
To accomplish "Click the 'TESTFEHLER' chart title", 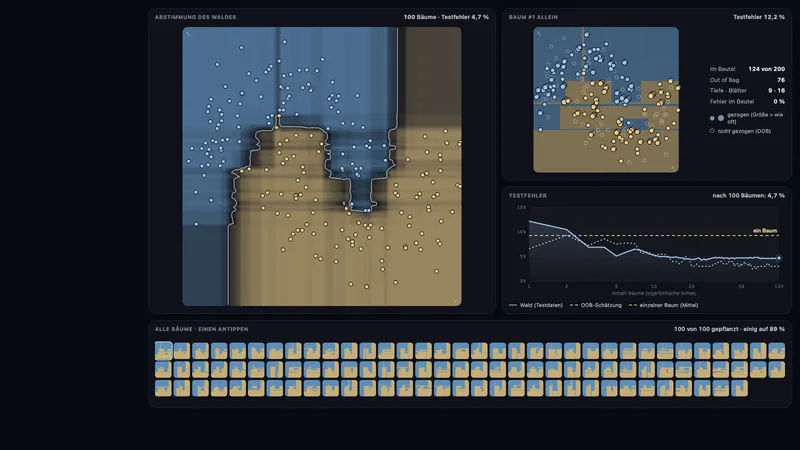I will click(528, 195).
